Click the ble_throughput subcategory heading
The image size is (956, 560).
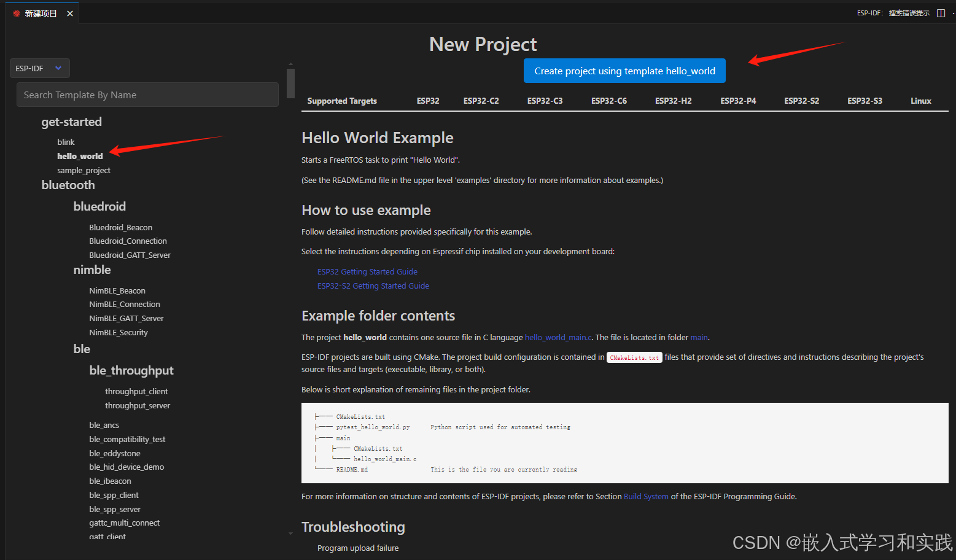click(x=131, y=370)
